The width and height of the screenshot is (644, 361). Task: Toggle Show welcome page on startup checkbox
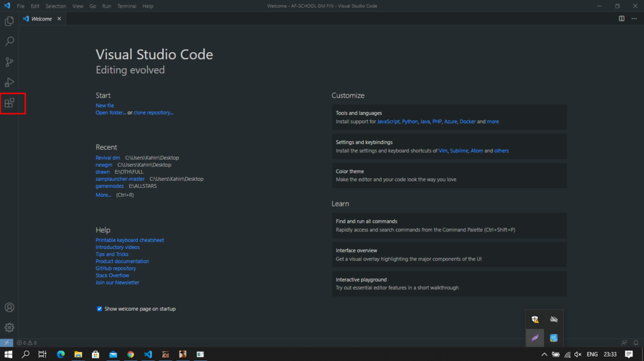[x=99, y=309]
